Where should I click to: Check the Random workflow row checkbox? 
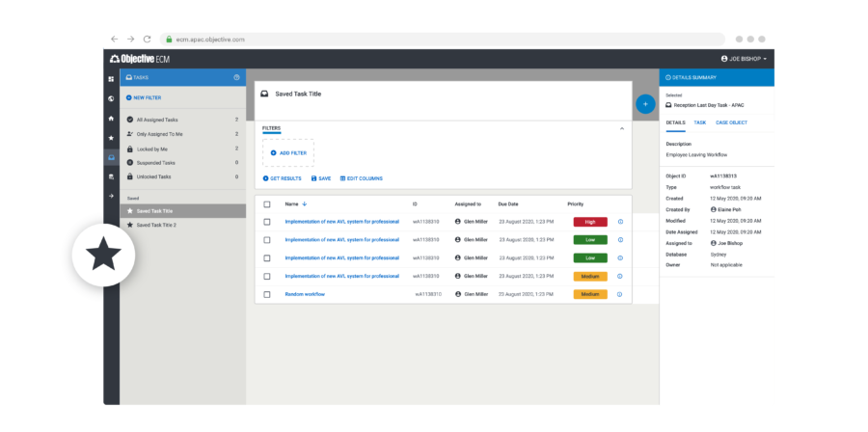[267, 294]
